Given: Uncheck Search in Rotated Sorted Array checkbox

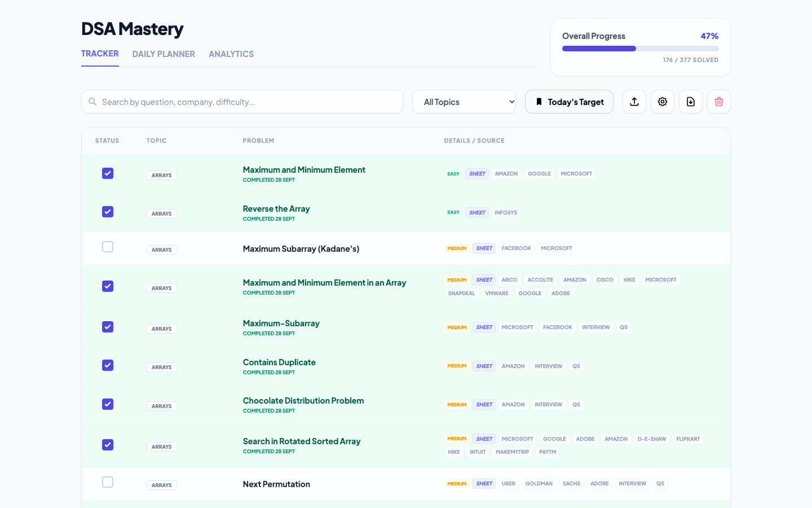Looking at the screenshot, I should tap(108, 445).
